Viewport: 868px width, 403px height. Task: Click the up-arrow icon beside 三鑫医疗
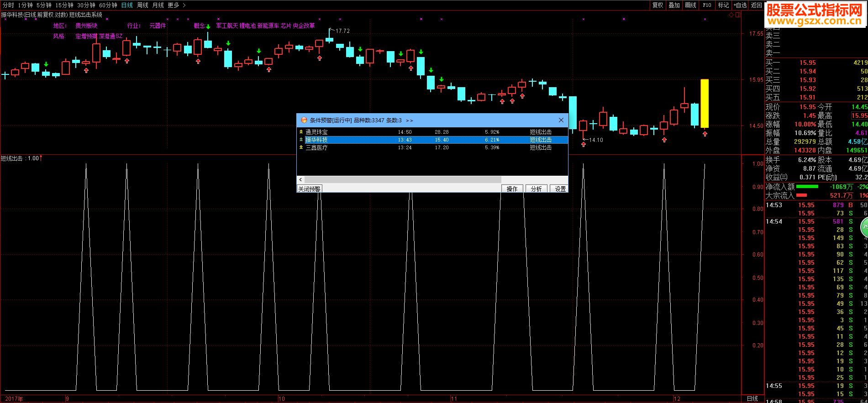(x=301, y=147)
